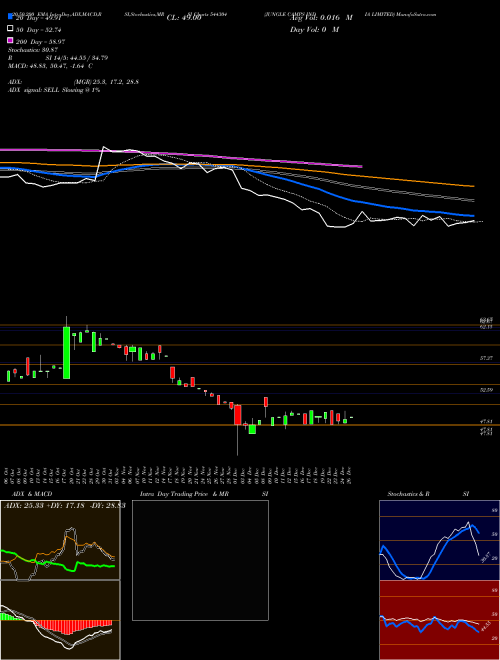
Task: Click the white 50 Day legend swatch
Action: click(x=10, y=29)
